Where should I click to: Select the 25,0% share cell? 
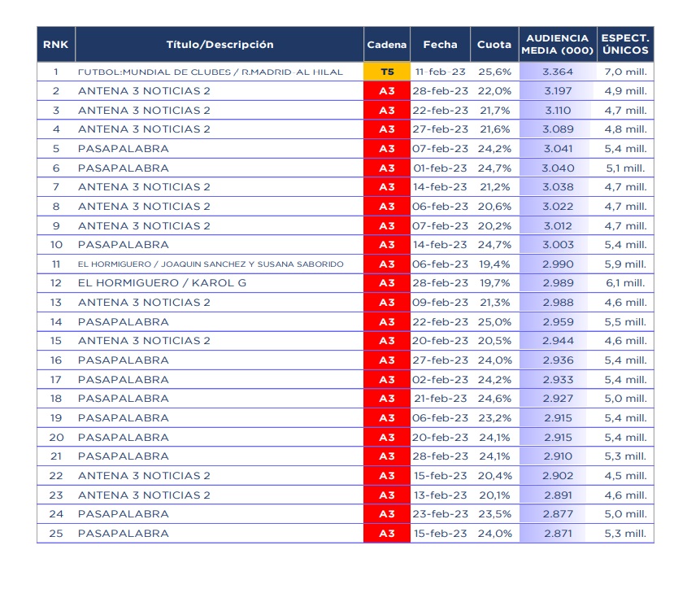[x=494, y=322]
